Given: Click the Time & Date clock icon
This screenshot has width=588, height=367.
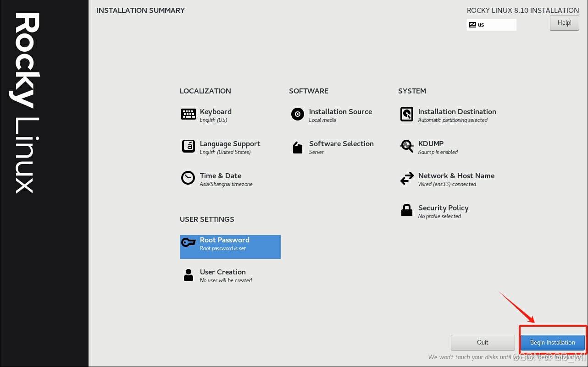Looking at the screenshot, I should coord(188,178).
